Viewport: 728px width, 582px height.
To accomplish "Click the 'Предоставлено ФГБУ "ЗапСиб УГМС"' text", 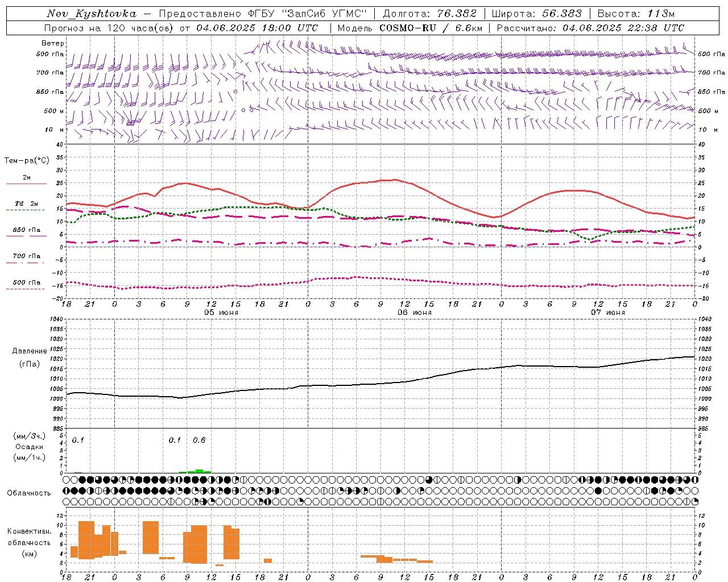I will [x=263, y=14].
